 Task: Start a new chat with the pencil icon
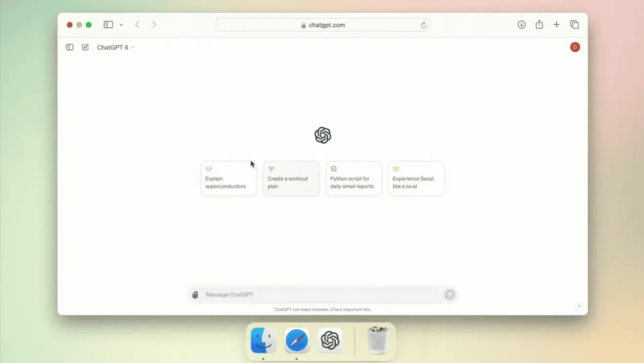point(85,47)
